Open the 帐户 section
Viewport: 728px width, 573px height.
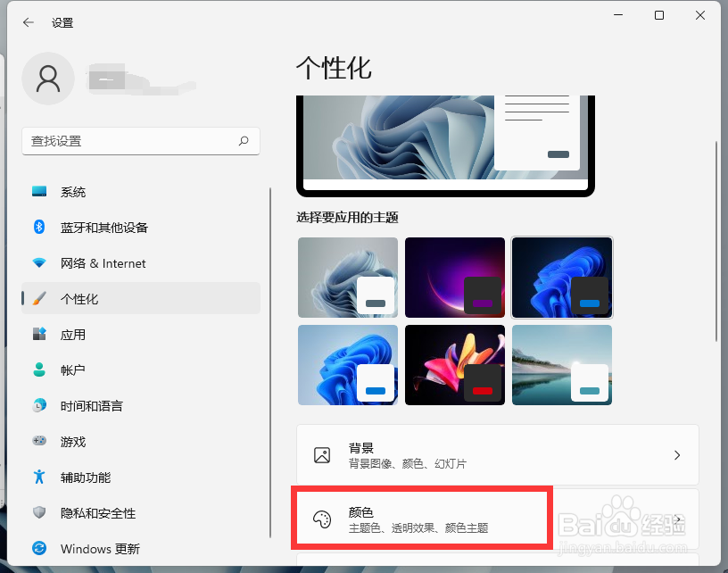[141, 370]
